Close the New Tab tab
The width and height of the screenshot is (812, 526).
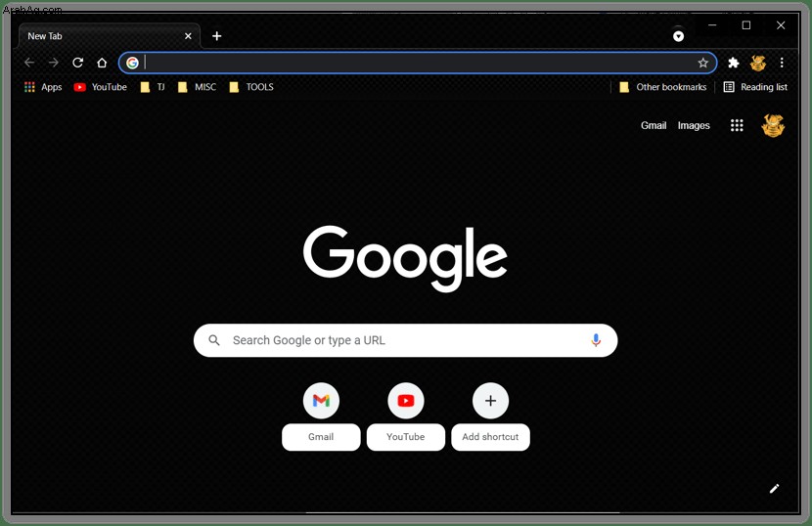point(188,36)
